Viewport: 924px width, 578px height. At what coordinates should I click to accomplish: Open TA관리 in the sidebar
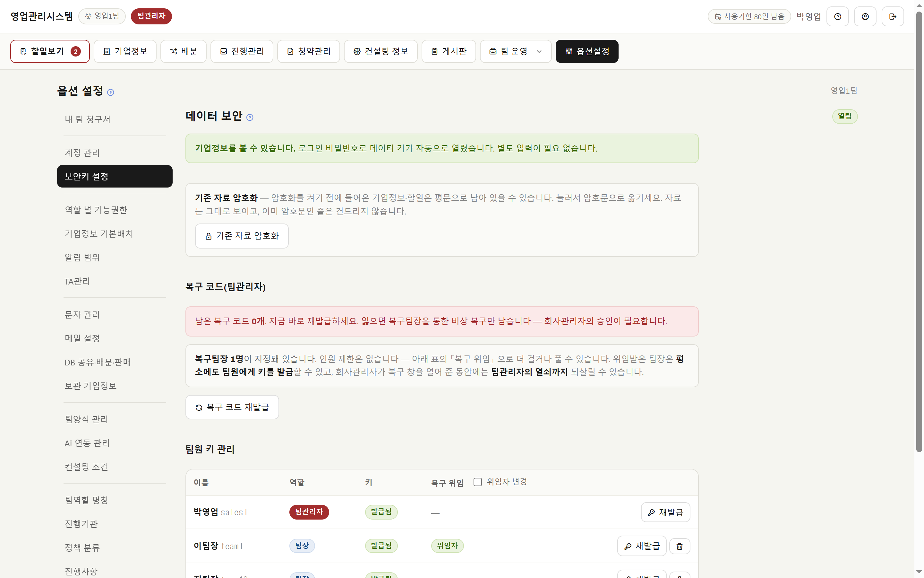click(x=115, y=281)
